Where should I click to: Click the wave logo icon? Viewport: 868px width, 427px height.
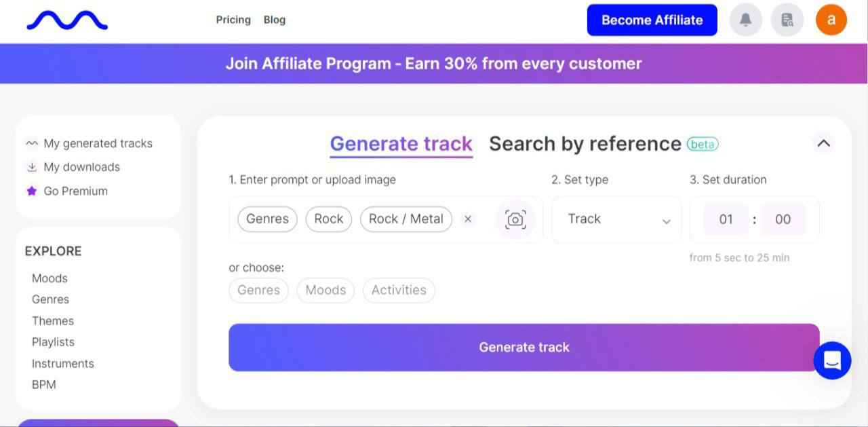point(67,20)
